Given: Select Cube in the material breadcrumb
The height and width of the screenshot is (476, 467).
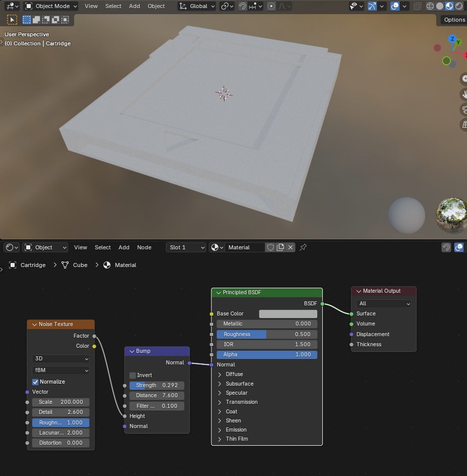Looking at the screenshot, I should tap(81, 265).
